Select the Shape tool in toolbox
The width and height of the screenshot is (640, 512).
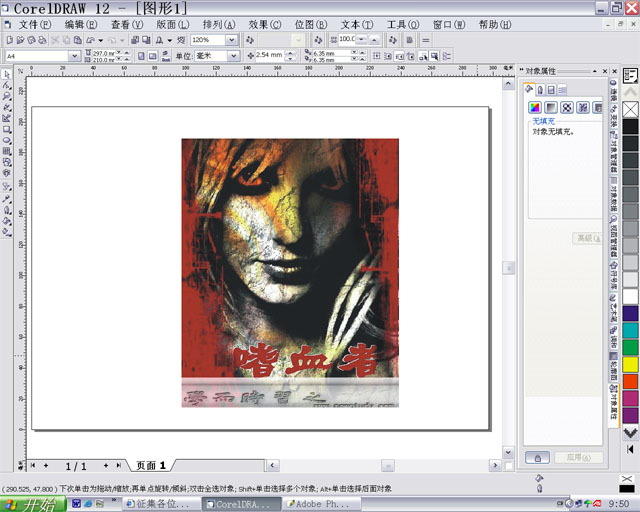pyautogui.click(x=7, y=85)
